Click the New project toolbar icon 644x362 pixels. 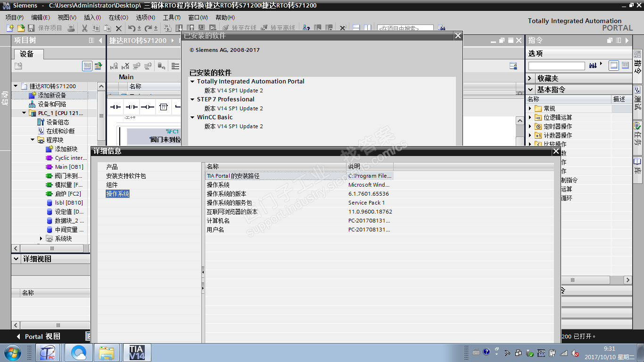(x=10, y=28)
